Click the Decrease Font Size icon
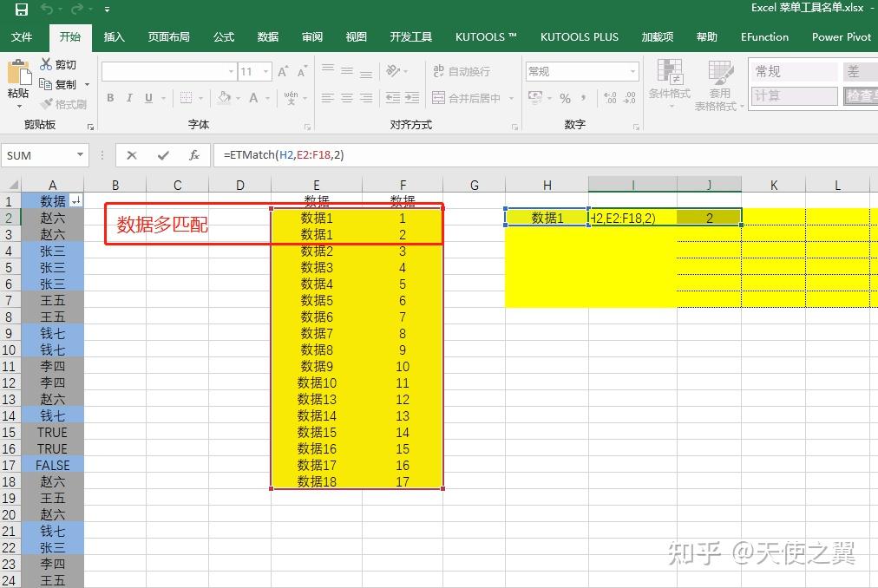Image resolution: width=878 pixels, height=588 pixels. 303,71
